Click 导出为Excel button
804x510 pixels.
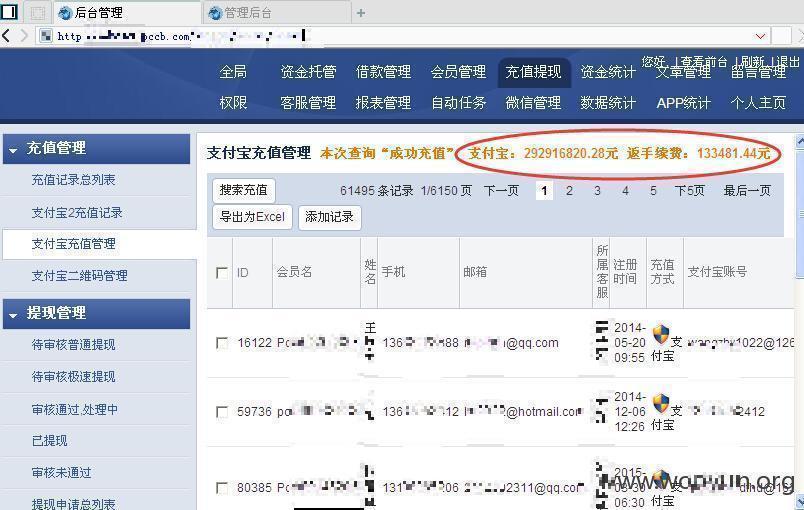(x=252, y=217)
